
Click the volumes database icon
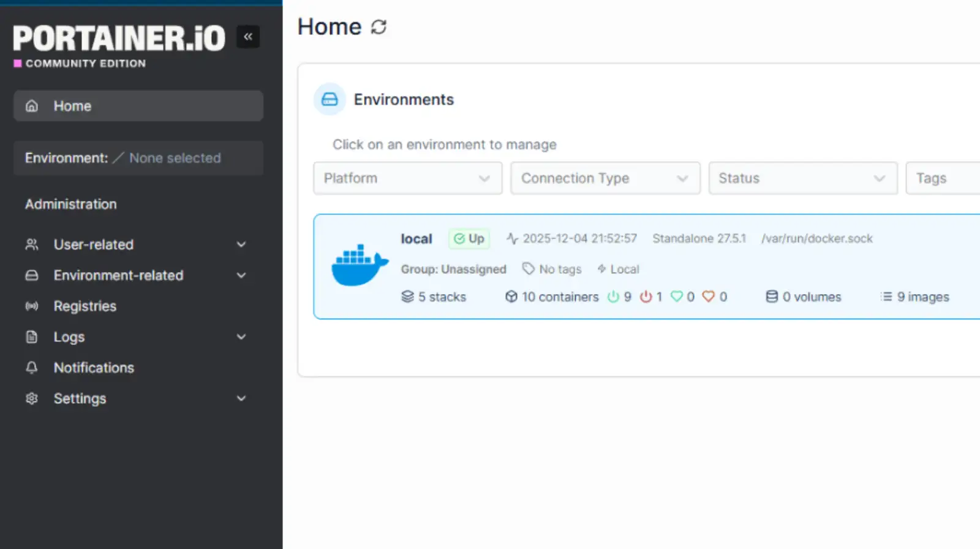(x=772, y=297)
